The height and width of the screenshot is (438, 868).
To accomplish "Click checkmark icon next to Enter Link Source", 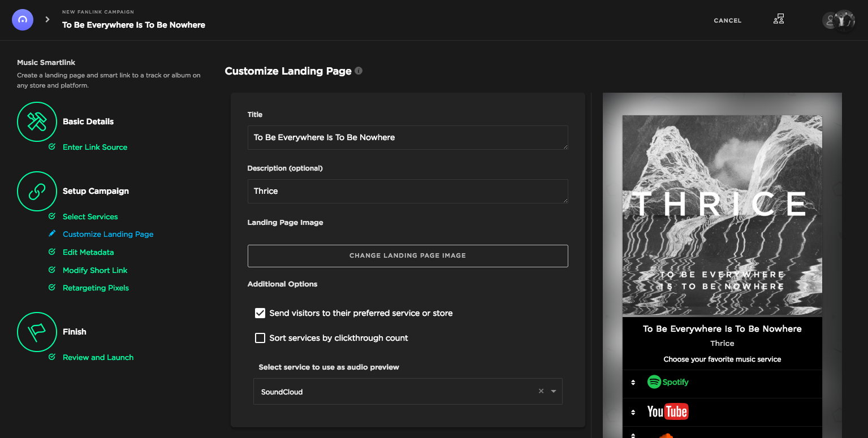I will coord(52,147).
